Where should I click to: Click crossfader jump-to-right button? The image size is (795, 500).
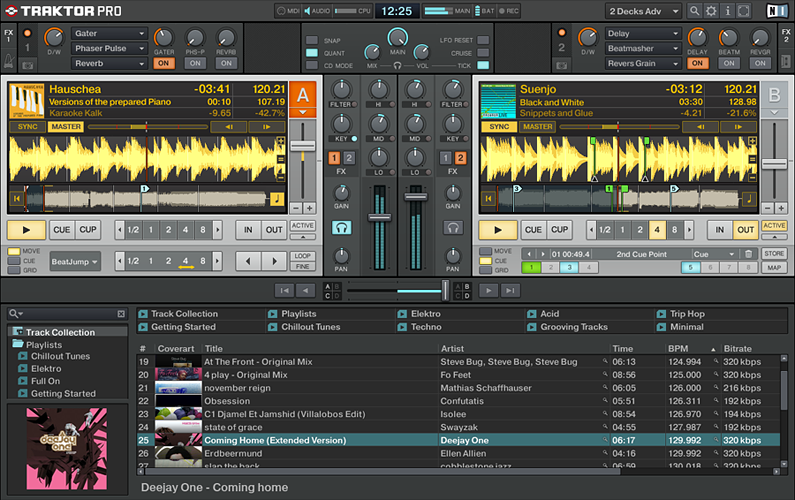[x=510, y=291]
